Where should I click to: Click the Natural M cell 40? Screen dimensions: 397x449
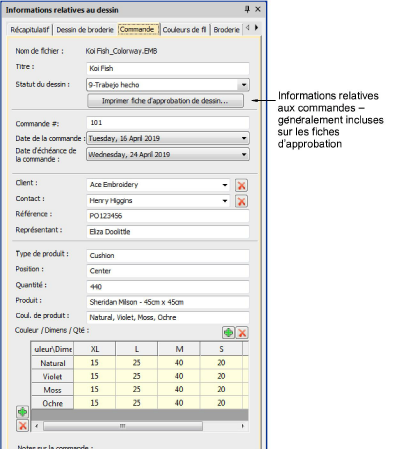click(x=179, y=363)
